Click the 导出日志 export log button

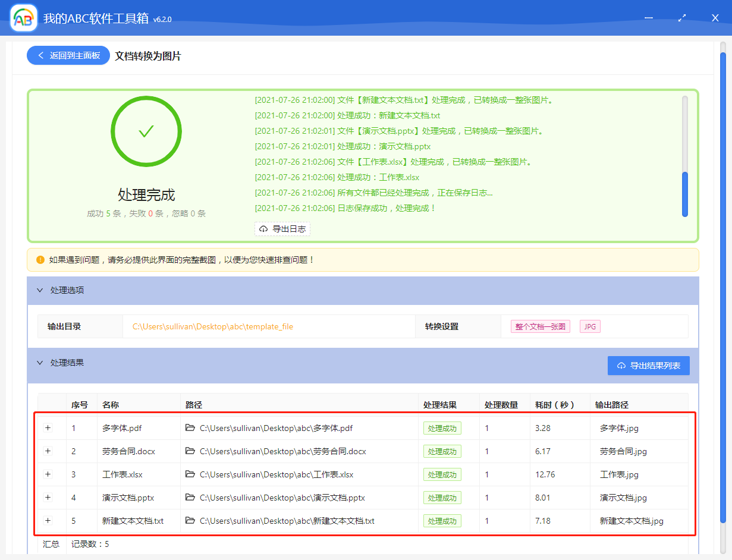[x=282, y=229]
